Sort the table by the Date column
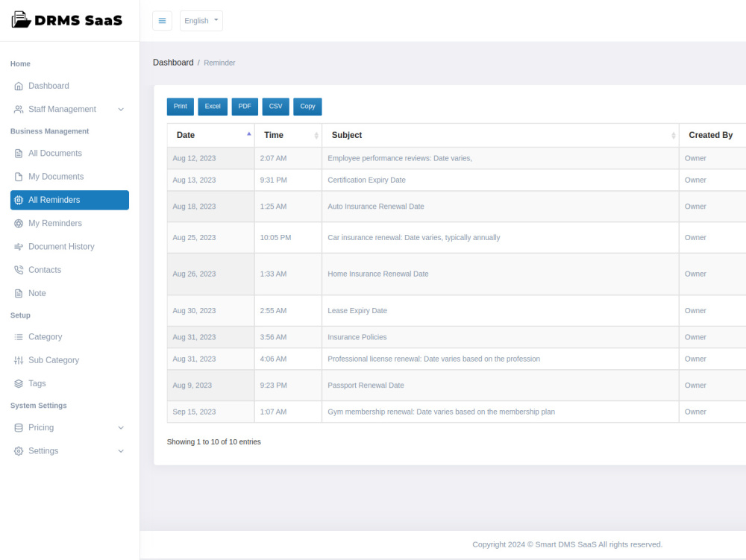Screen dimensions: 746x560 coord(185,135)
